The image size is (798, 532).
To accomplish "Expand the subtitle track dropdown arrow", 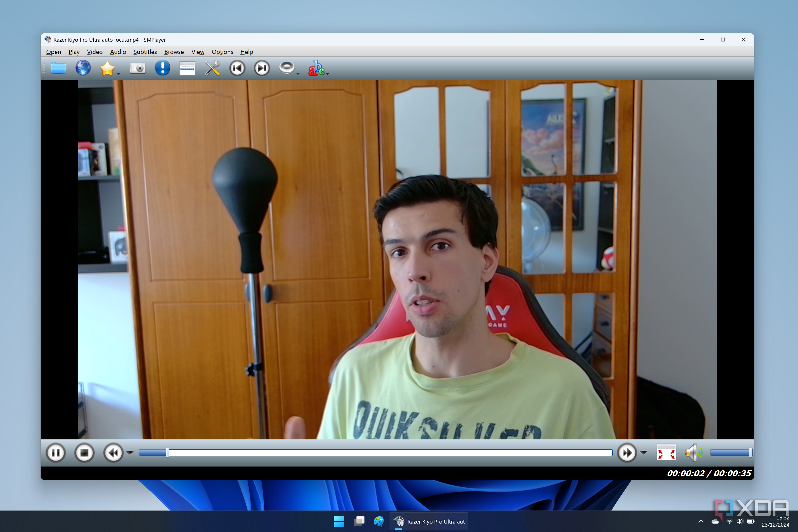I will (x=328, y=74).
